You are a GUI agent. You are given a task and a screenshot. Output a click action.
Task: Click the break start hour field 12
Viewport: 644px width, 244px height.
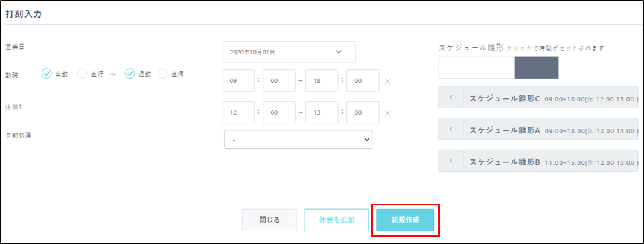pos(238,112)
